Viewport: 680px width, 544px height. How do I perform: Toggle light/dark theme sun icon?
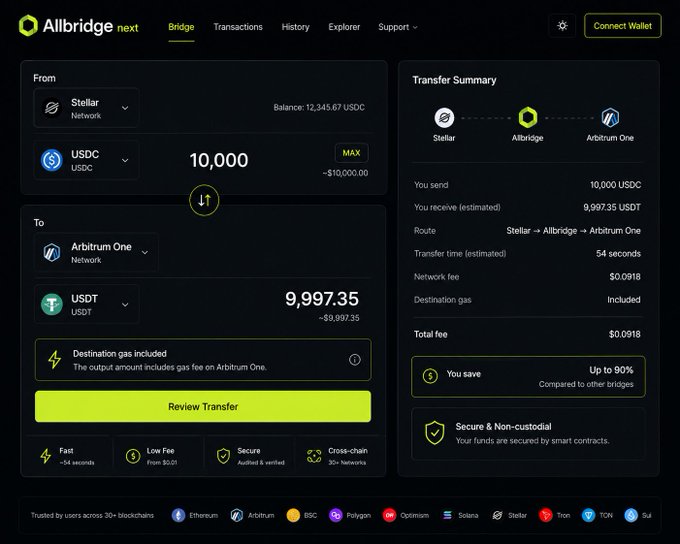tap(562, 26)
